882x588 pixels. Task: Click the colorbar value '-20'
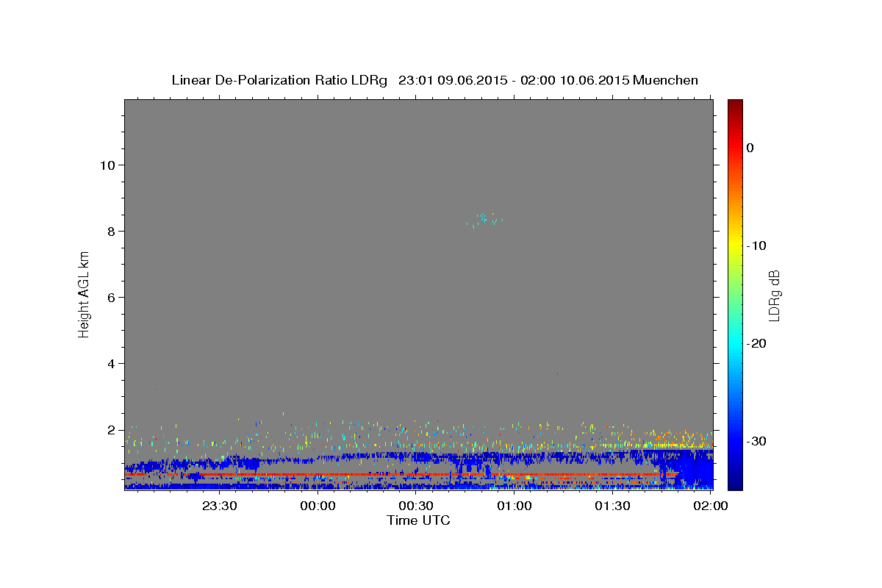pos(757,343)
